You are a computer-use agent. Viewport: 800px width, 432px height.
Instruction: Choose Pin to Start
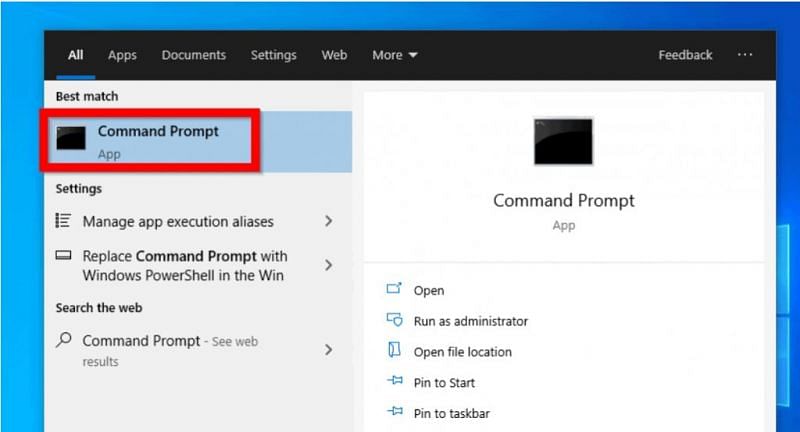click(444, 383)
